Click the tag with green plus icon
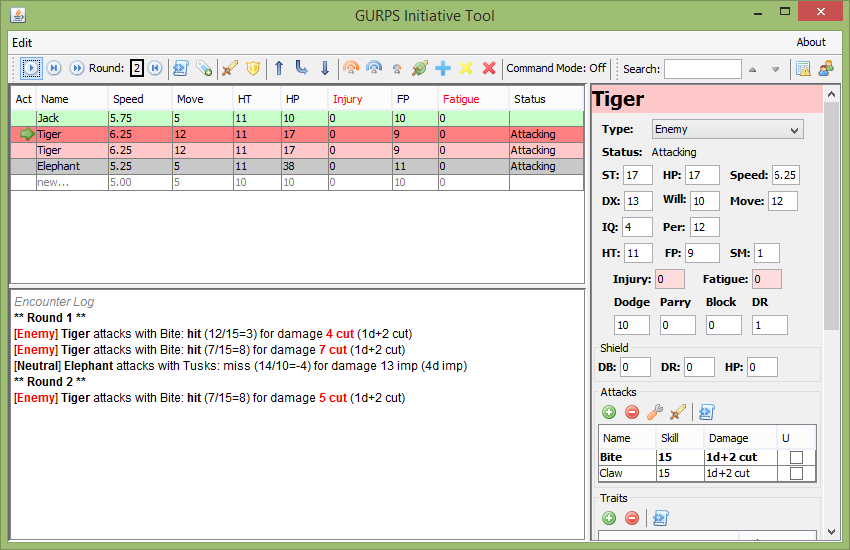This screenshot has height=550, width=850. 204,68
